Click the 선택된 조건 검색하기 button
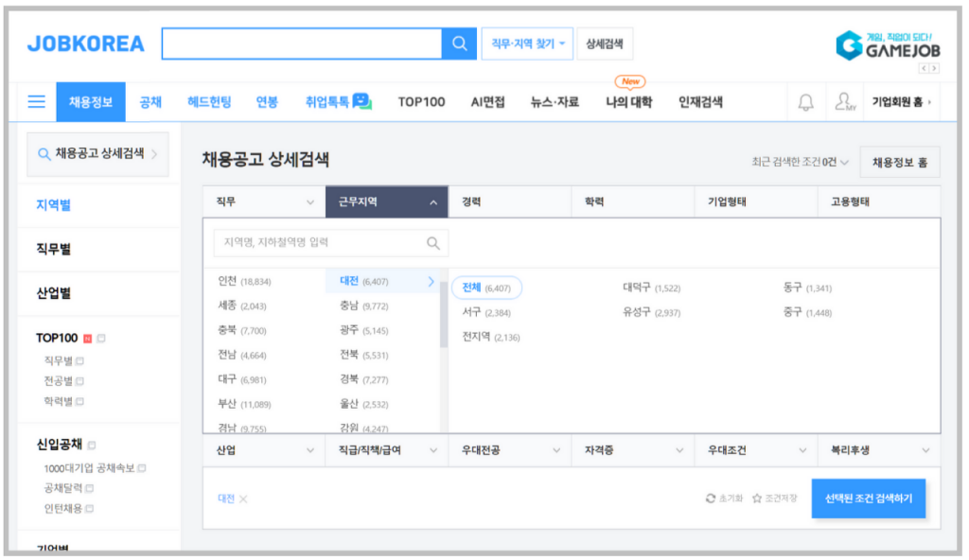This screenshot has height=560, width=969. [869, 499]
